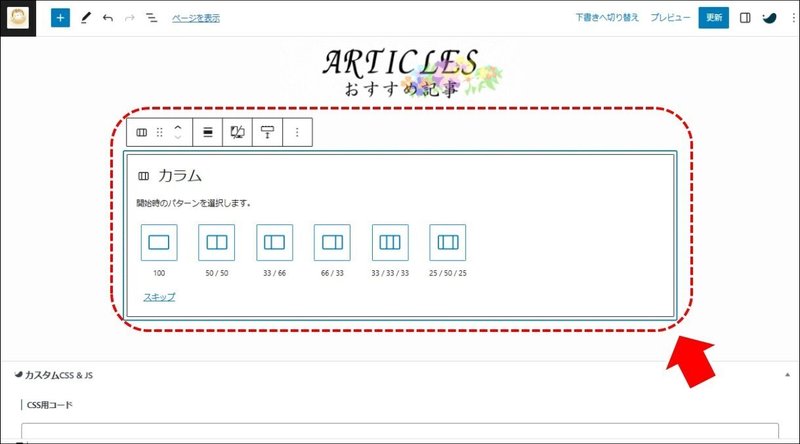Collapse the カスタムCSS & JS panel arrow
This screenshot has height=444, width=800.
[x=787, y=375]
